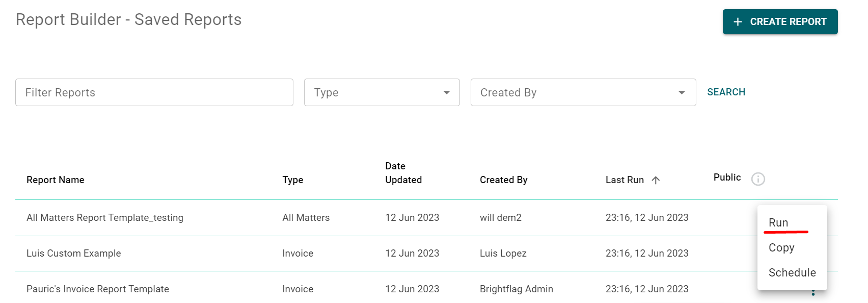868x303 pixels.
Task: Click the Invoice type in Luis Custom Example row
Action: [298, 254]
